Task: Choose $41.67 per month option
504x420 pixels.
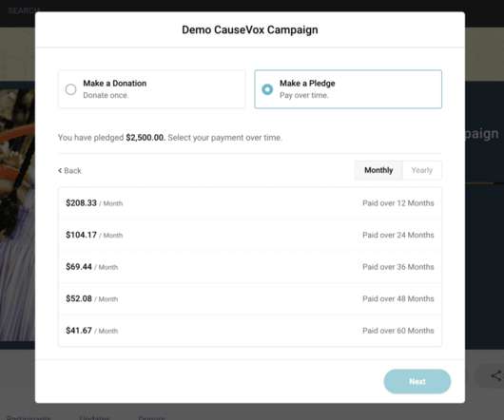Action: [250, 331]
